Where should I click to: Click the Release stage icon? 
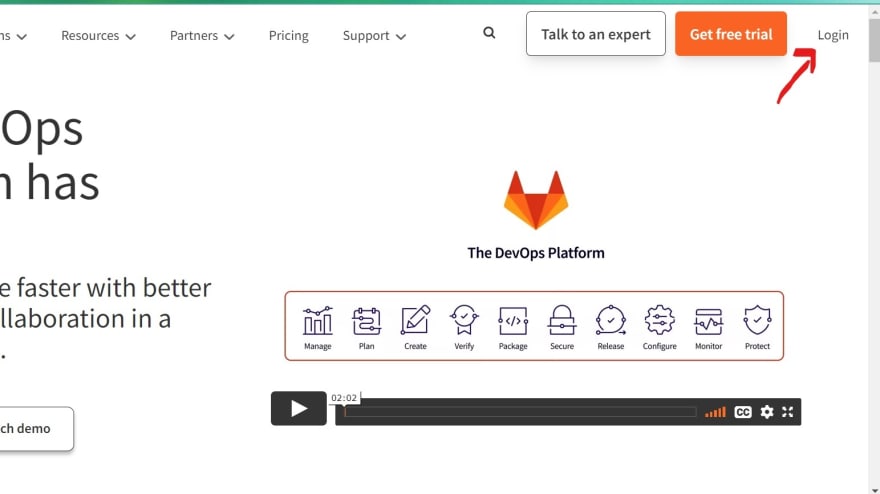point(611,320)
